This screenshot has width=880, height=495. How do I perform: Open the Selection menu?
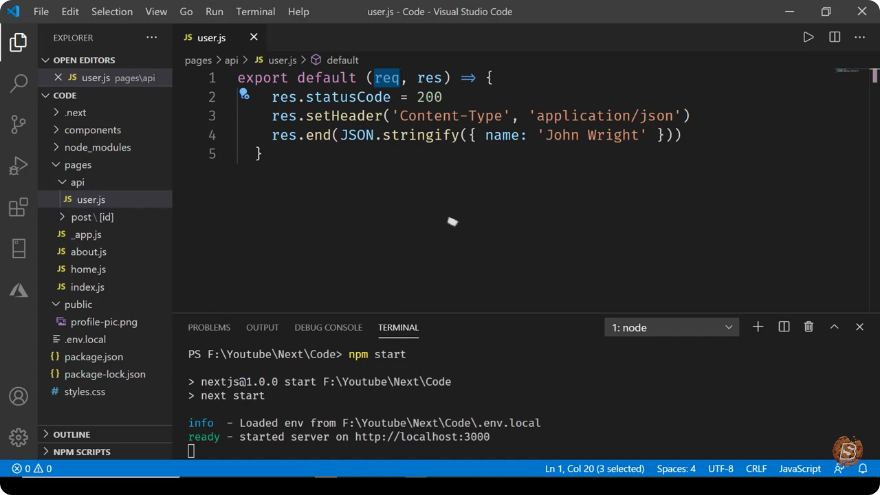coord(112,11)
